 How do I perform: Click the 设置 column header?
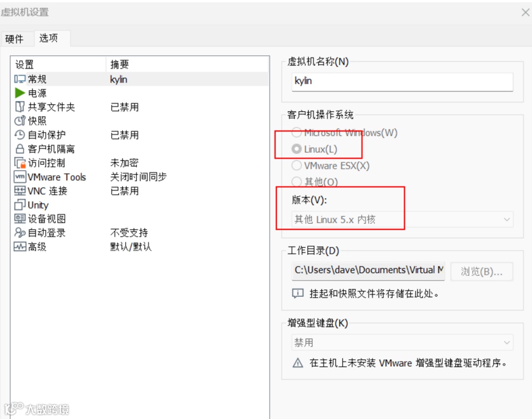(25, 65)
